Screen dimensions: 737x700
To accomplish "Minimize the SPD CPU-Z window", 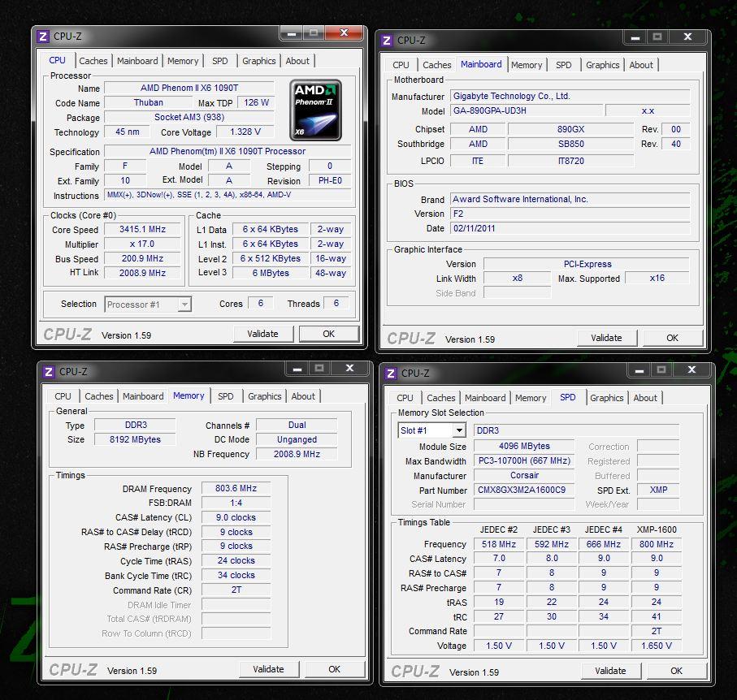I will point(639,370).
